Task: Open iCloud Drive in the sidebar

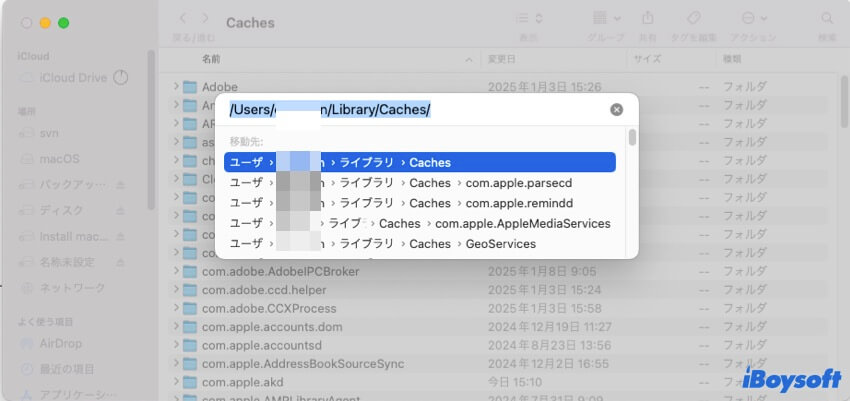Action: pyautogui.click(x=73, y=78)
